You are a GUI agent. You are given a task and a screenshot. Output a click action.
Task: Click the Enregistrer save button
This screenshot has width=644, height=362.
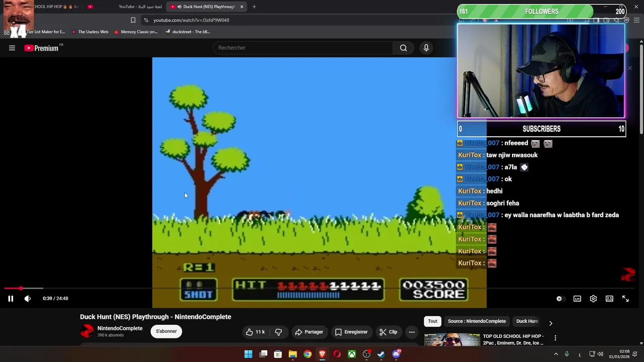[351, 332]
